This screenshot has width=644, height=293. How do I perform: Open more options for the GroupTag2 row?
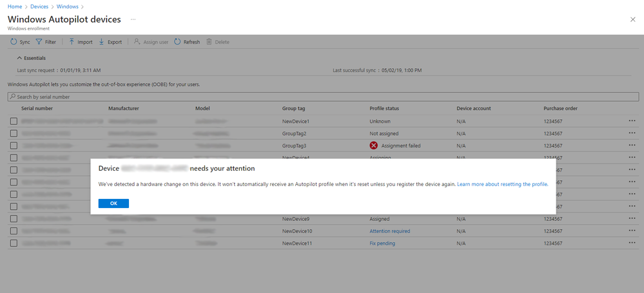click(x=632, y=133)
